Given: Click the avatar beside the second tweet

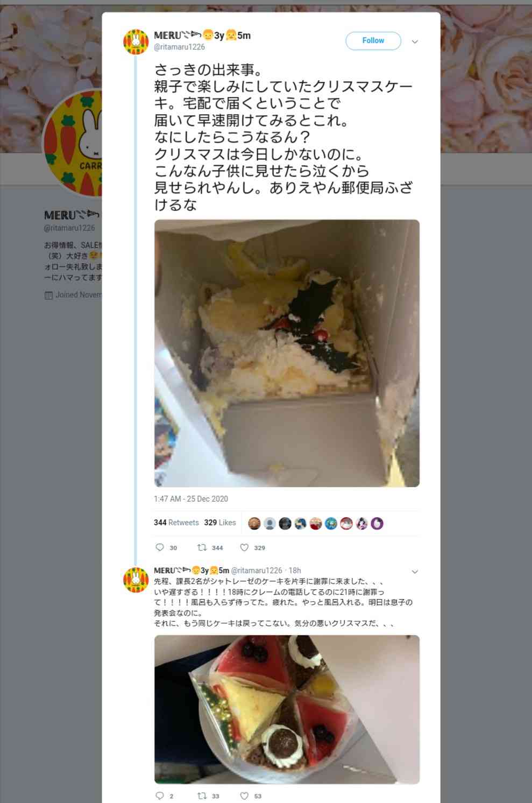Looking at the screenshot, I should tap(136, 580).
